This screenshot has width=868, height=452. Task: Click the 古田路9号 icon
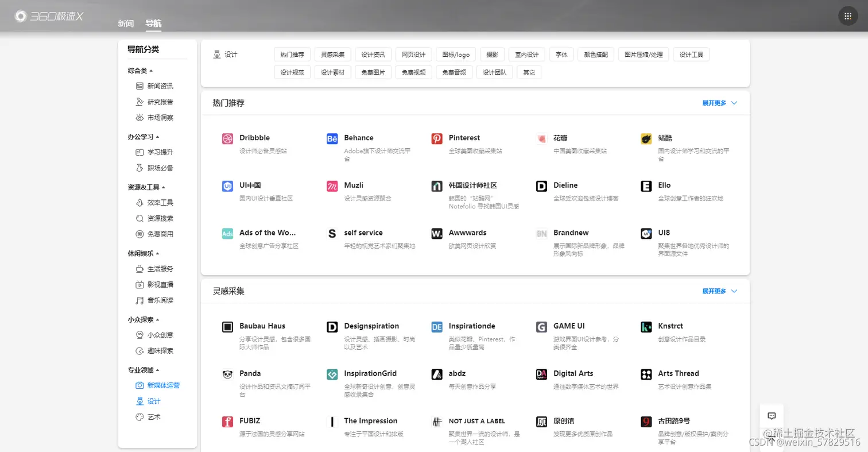click(646, 422)
